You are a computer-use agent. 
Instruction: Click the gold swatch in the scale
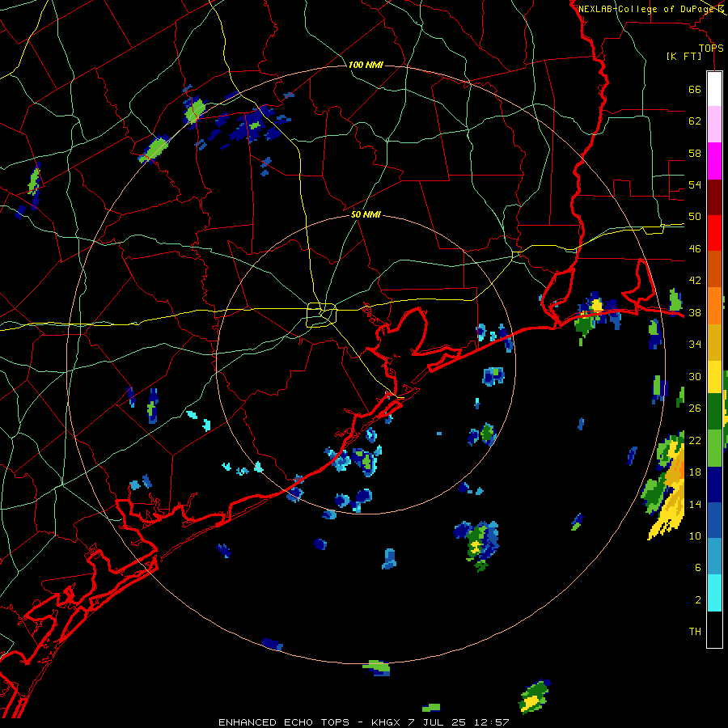pos(714,342)
